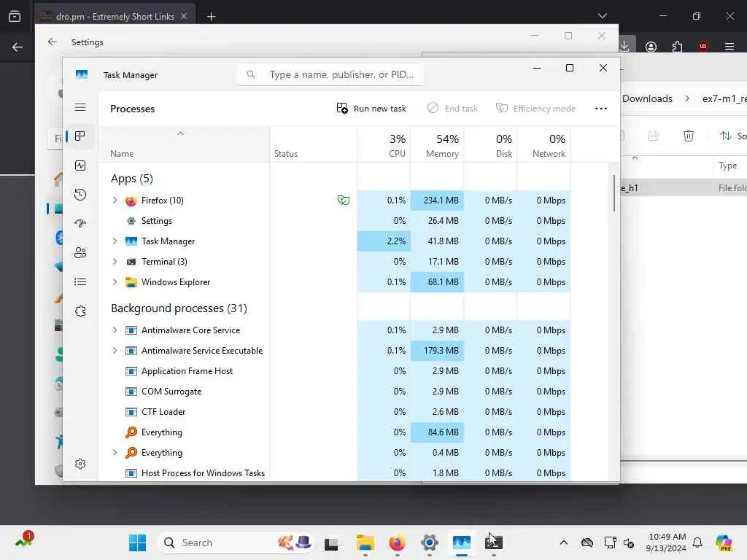Focus the Task Manager search field
The width and height of the screenshot is (747, 560).
tap(330, 75)
